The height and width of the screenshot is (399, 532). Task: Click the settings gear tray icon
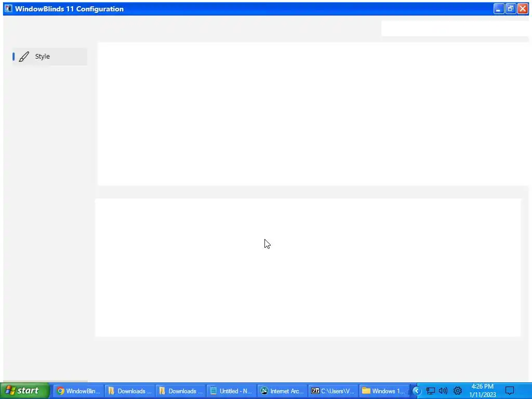tap(457, 391)
